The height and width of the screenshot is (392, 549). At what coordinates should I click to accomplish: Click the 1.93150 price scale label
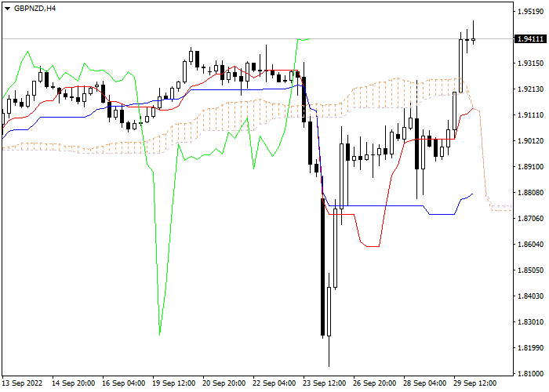click(x=530, y=64)
